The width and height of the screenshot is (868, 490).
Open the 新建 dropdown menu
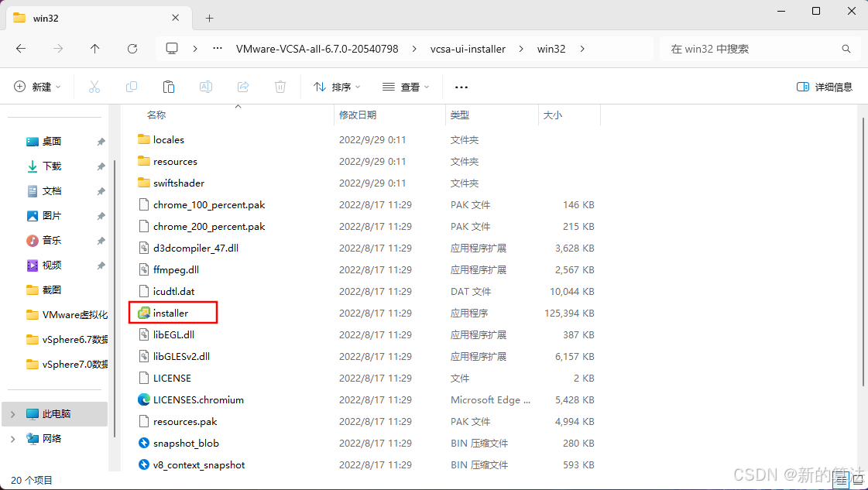click(x=37, y=87)
